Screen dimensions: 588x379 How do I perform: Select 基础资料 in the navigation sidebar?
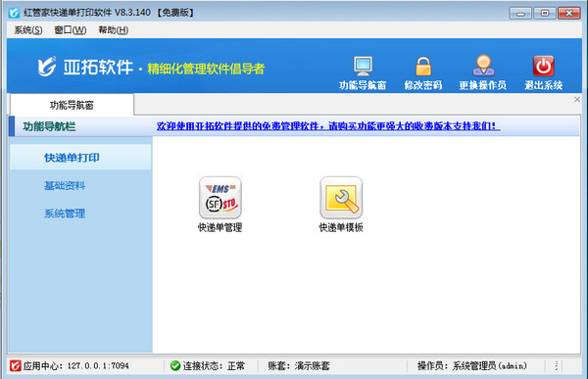point(65,185)
